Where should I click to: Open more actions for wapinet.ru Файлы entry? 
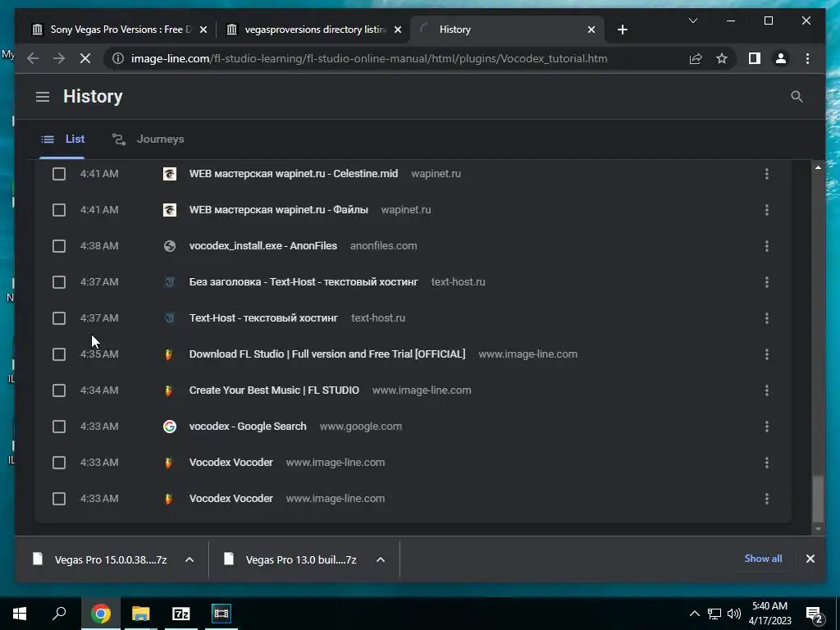pos(767,210)
